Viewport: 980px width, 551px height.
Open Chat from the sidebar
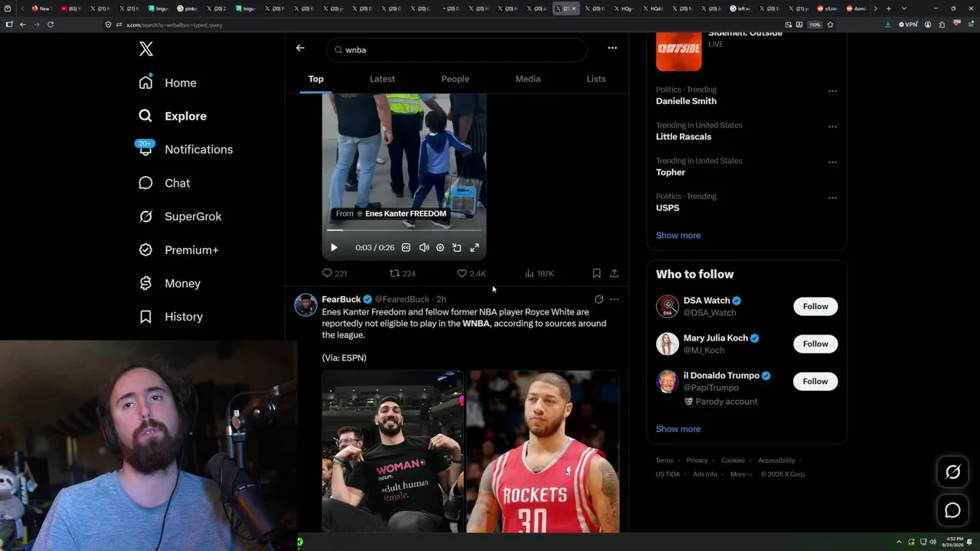[x=165, y=183]
